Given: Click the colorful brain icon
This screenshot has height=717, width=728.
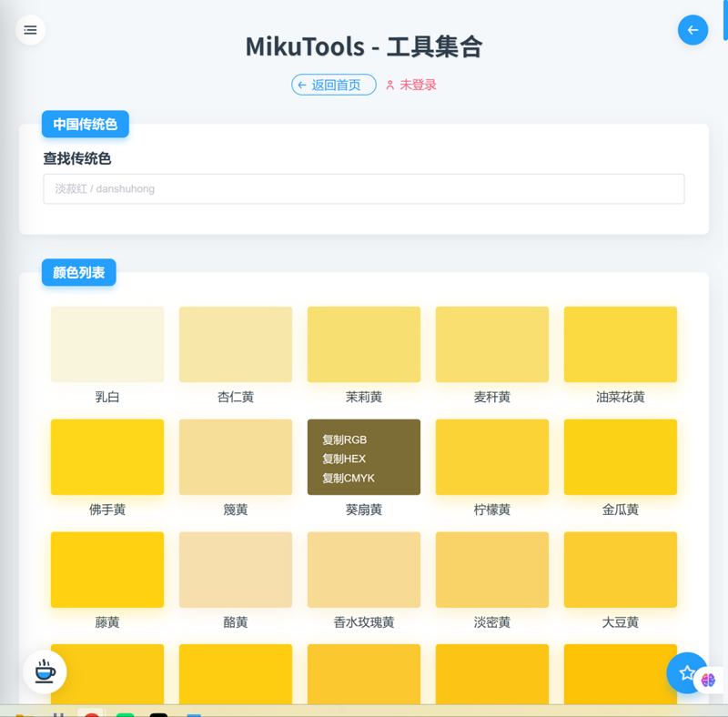Looking at the screenshot, I should pos(709,681).
